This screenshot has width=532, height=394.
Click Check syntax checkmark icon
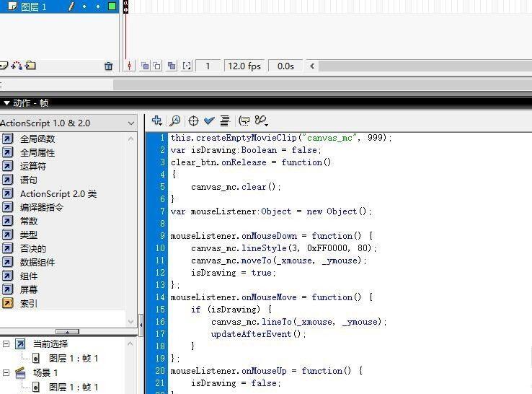(x=209, y=121)
